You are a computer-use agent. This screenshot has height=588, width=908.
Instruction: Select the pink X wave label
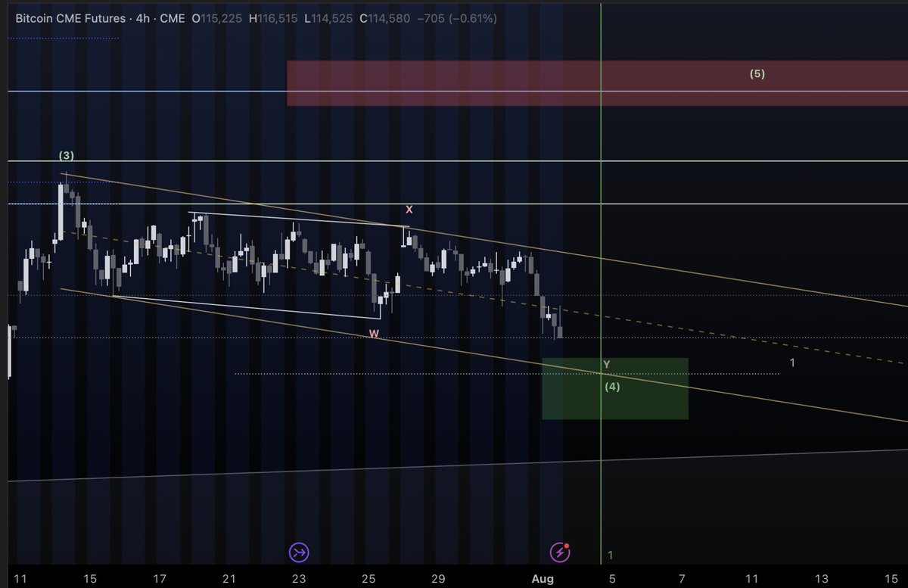(409, 209)
